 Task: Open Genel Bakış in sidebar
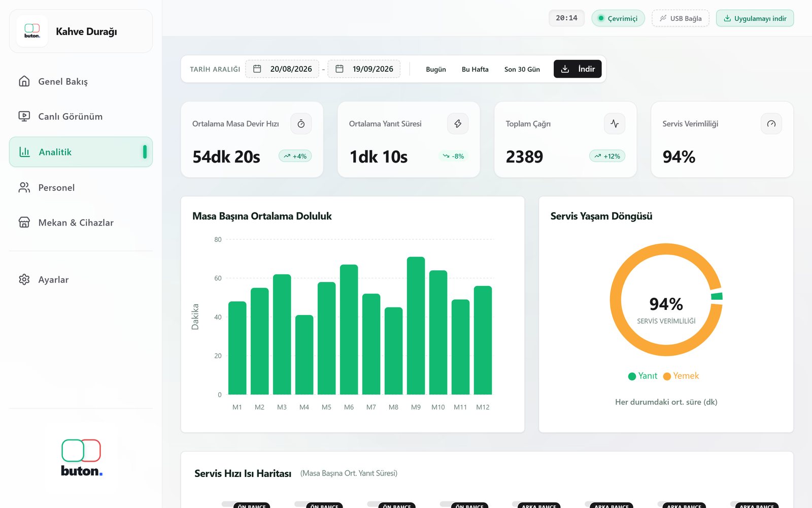coord(81,81)
